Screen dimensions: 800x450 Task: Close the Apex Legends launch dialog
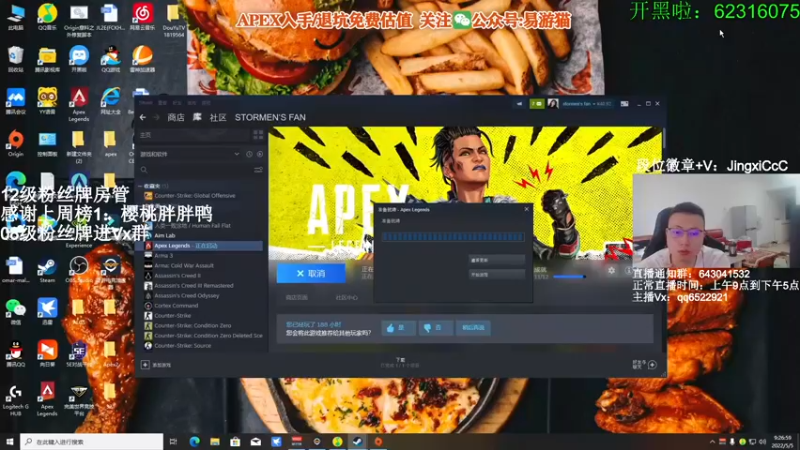(527, 209)
